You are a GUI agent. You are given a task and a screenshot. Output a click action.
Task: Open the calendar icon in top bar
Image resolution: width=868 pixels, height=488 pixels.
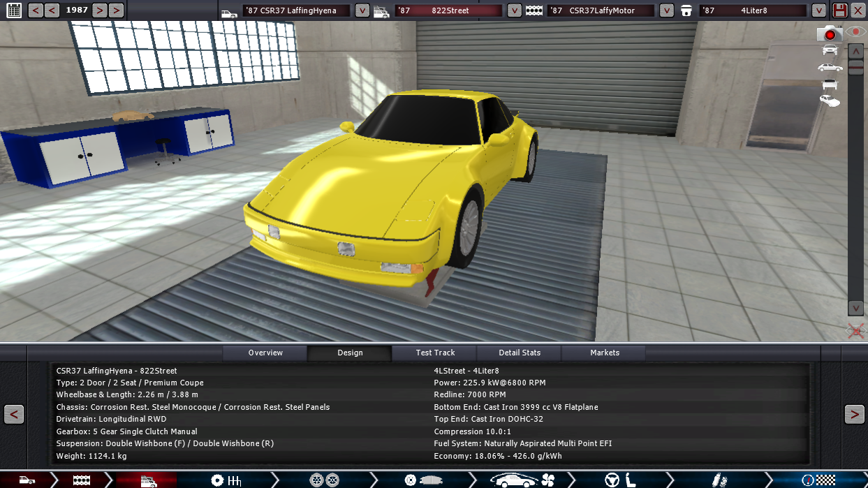coord(14,10)
